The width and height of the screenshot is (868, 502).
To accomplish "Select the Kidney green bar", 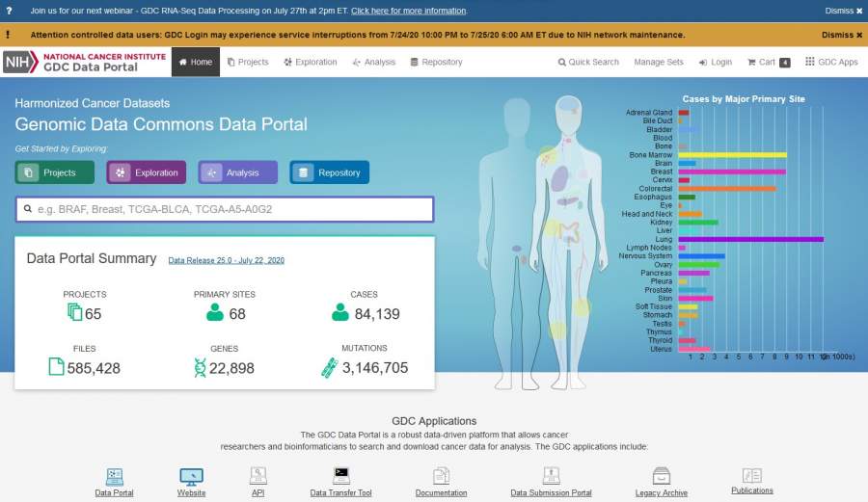I will (698, 223).
